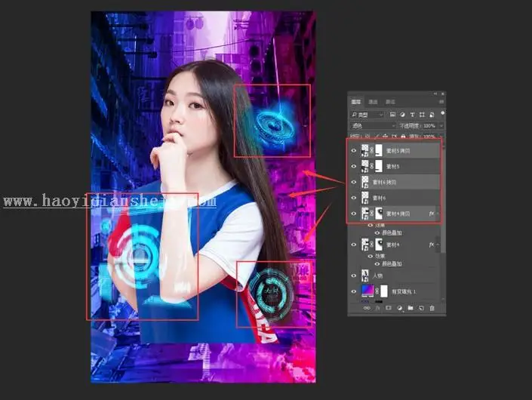Hide the 人物 layer

click(x=354, y=275)
